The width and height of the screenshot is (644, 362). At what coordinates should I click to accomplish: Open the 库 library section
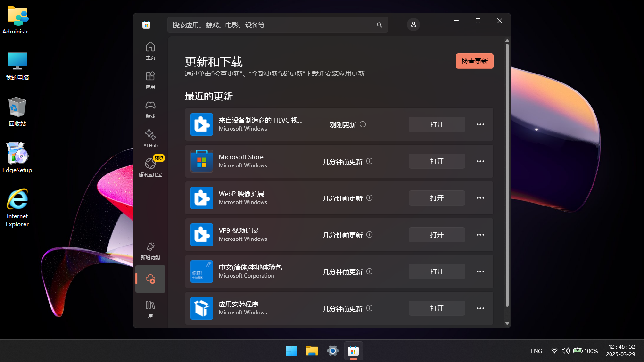[x=150, y=309]
